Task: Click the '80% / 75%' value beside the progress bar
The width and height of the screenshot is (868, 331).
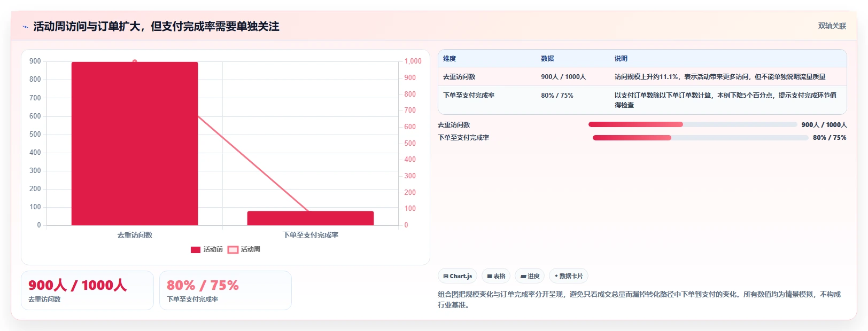Action: click(x=830, y=138)
